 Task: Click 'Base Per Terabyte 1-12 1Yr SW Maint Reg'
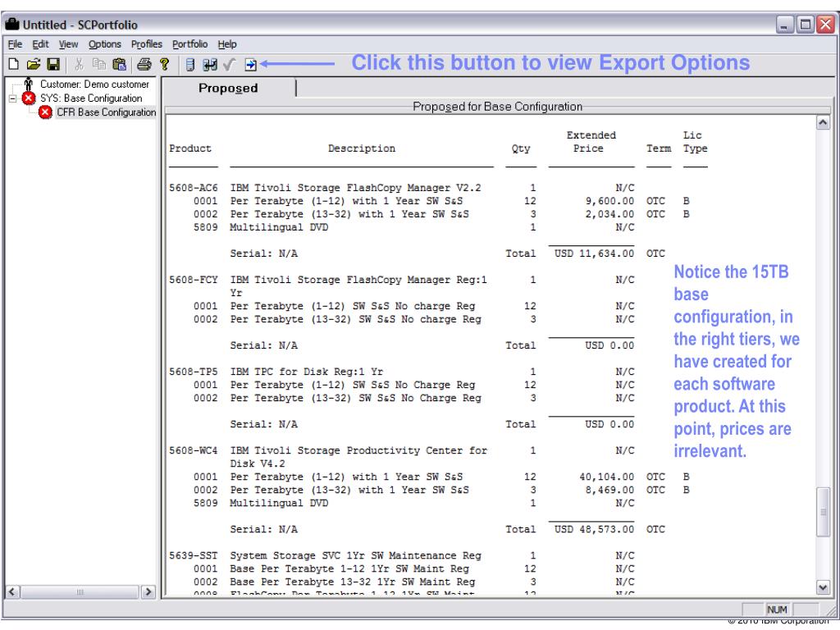tap(349, 568)
